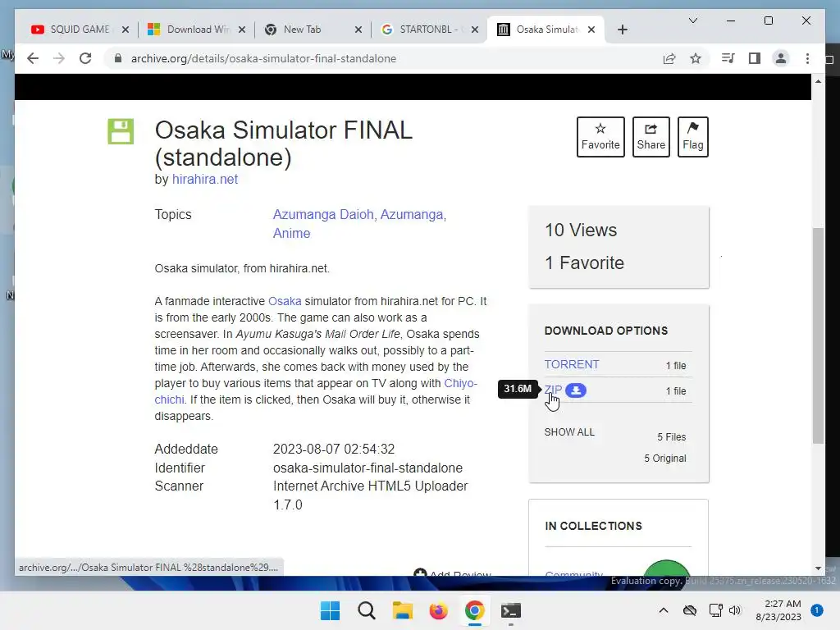
Task: Open the clock showing 2:27 AM
Action: pos(778,610)
